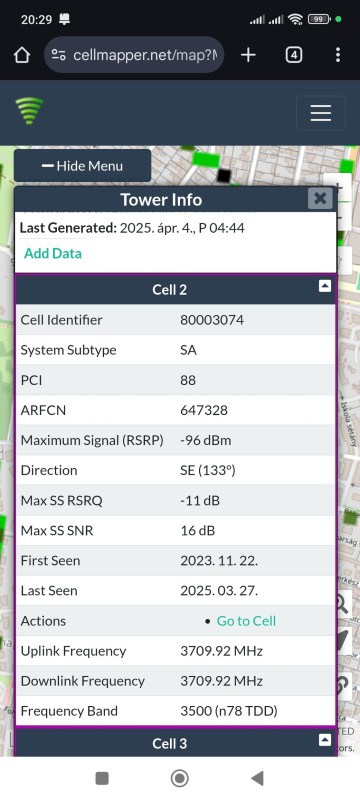Viewport: 360px width, 800px height.
Task: Collapse the Cell 2 section arrow
Action: point(325,286)
